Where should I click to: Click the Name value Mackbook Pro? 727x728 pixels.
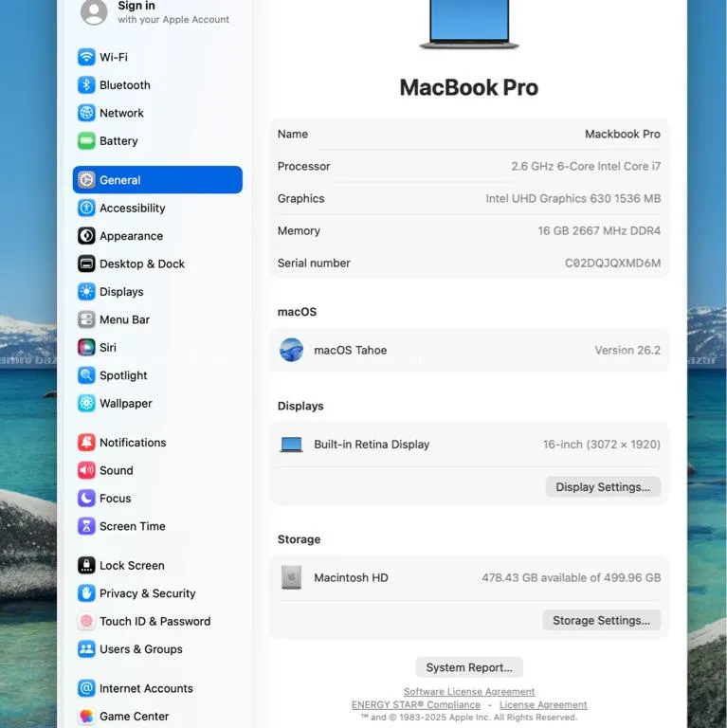click(623, 134)
